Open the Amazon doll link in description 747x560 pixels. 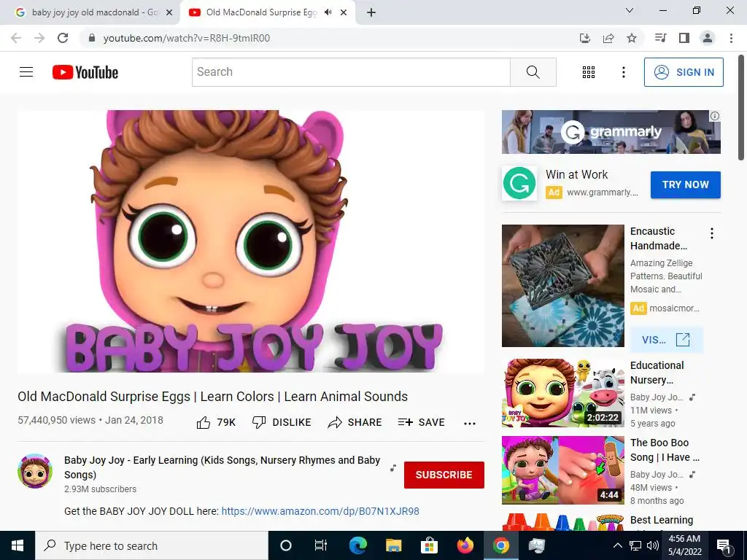pos(320,511)
